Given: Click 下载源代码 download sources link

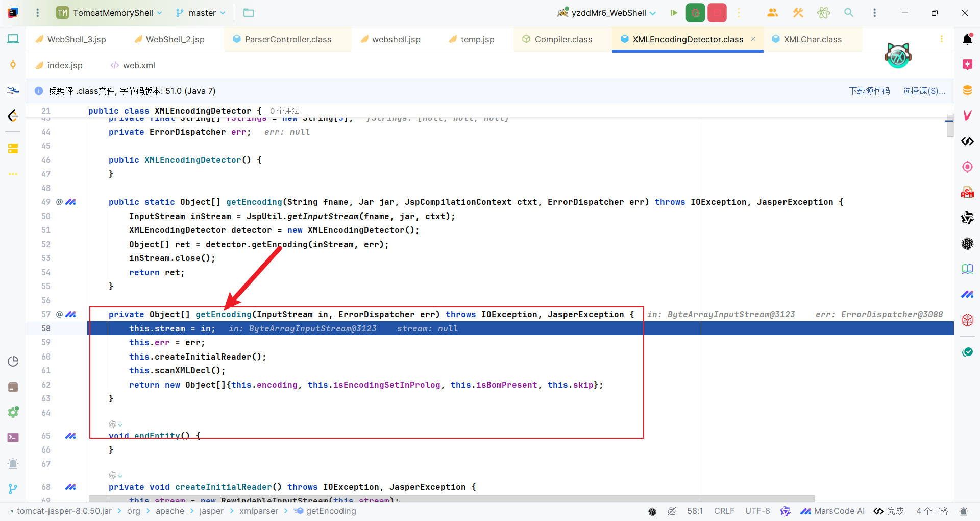Looking at the screenshot, I should [869, 91].
